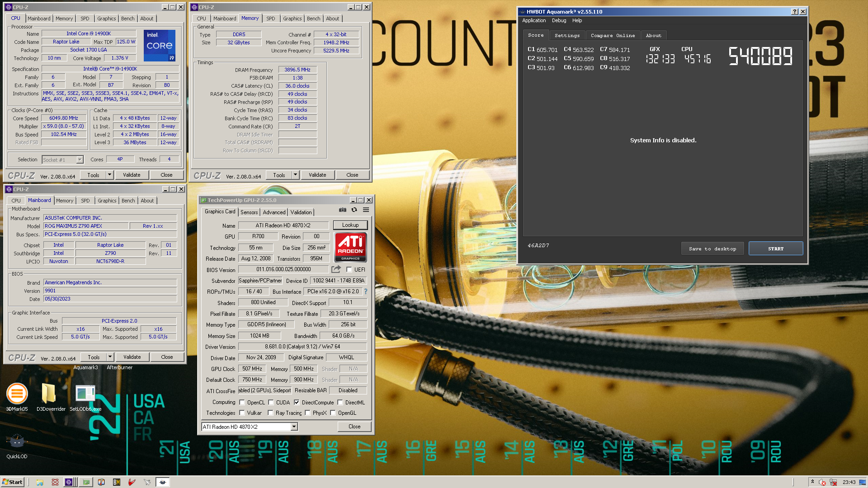
Task: Click the Lookup button in GPU-Z
Action: tap(350, 225)
